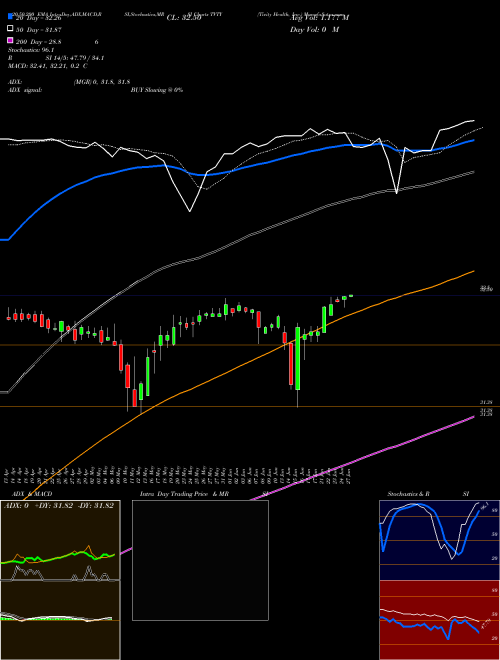500x660 pixels.
Task: Click the white 50 Day legend swatch
Action: tap(10, 29)
